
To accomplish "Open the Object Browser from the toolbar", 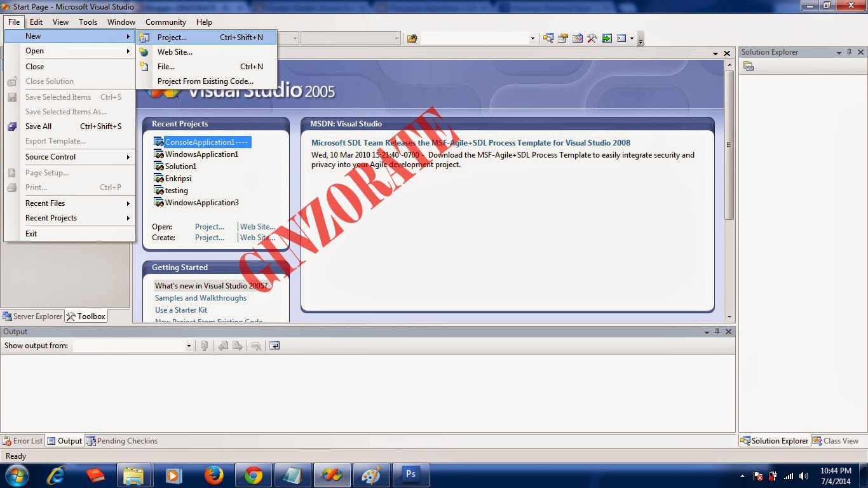I will pos(577,38).
